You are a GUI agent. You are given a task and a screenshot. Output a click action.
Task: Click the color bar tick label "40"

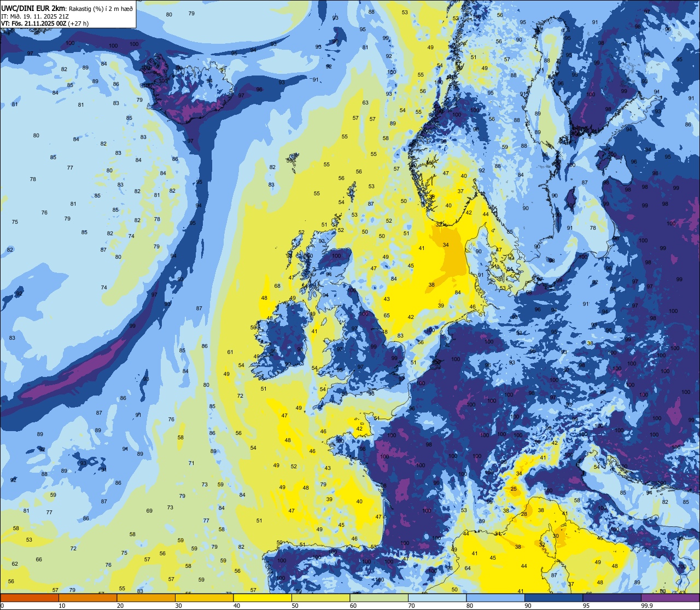(x=237, y=606)
